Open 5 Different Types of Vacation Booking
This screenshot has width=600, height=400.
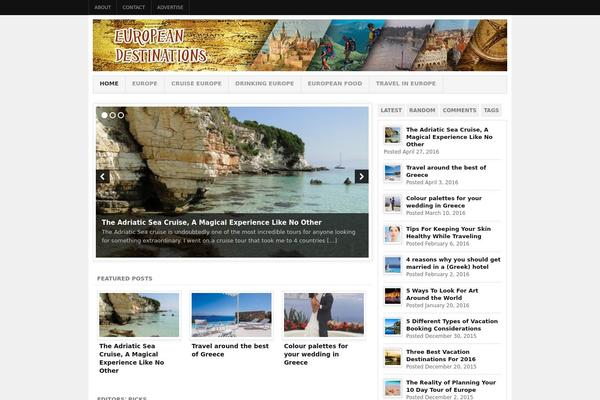pyautogui.click(x=452, y=325)
